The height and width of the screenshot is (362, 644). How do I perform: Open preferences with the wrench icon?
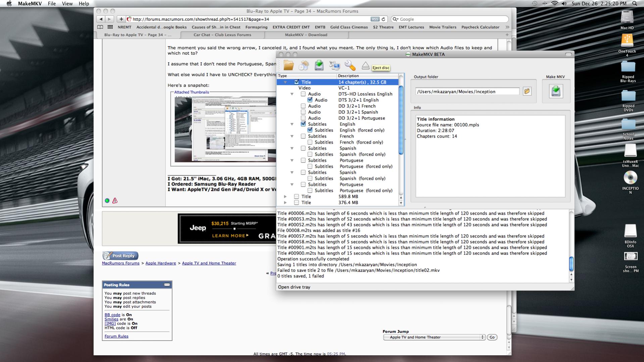coord(350,65)
